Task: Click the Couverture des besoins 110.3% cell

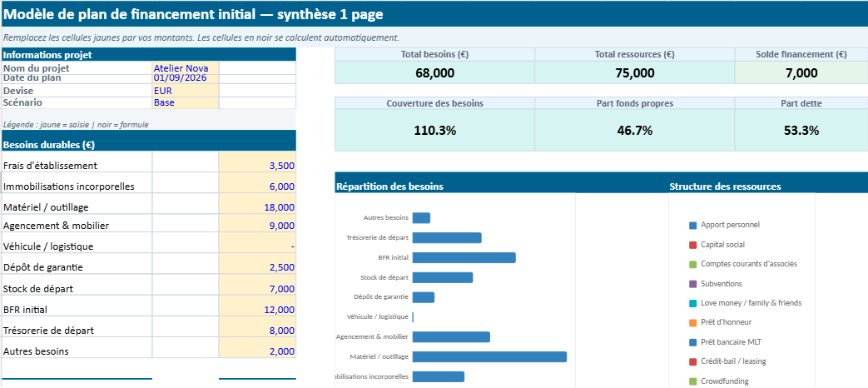Action: pyautogui.click(x=434, y=131)
